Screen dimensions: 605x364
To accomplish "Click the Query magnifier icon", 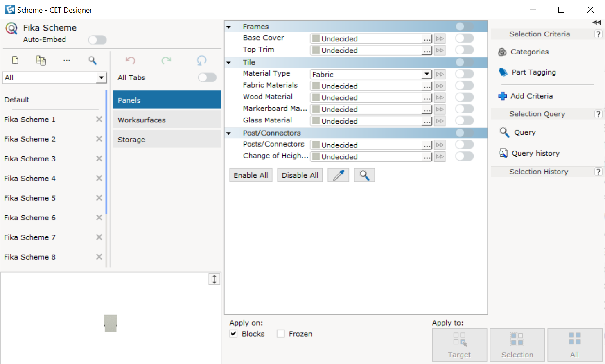I will 504,132.
